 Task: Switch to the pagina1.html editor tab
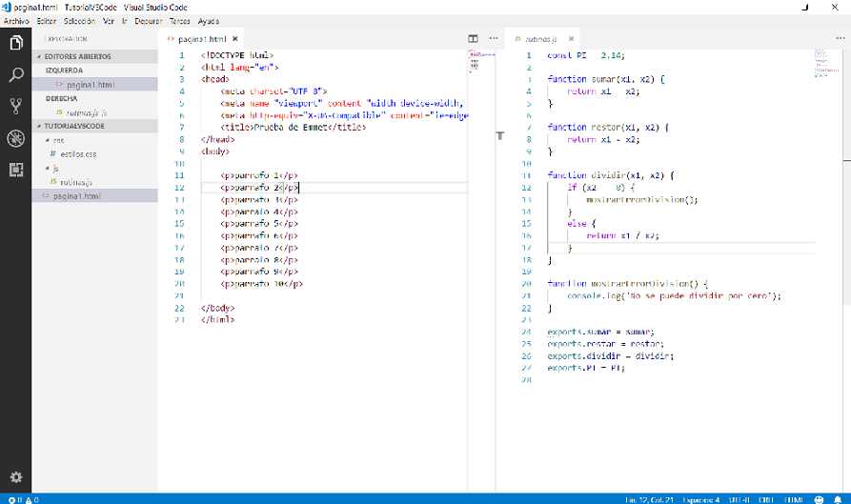(x=201, y=39)
